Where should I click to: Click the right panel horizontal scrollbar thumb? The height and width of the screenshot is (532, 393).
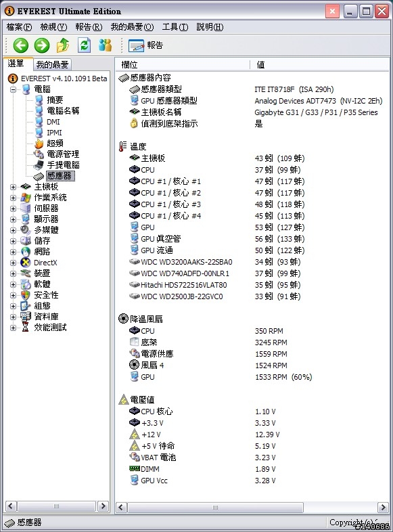215,508
